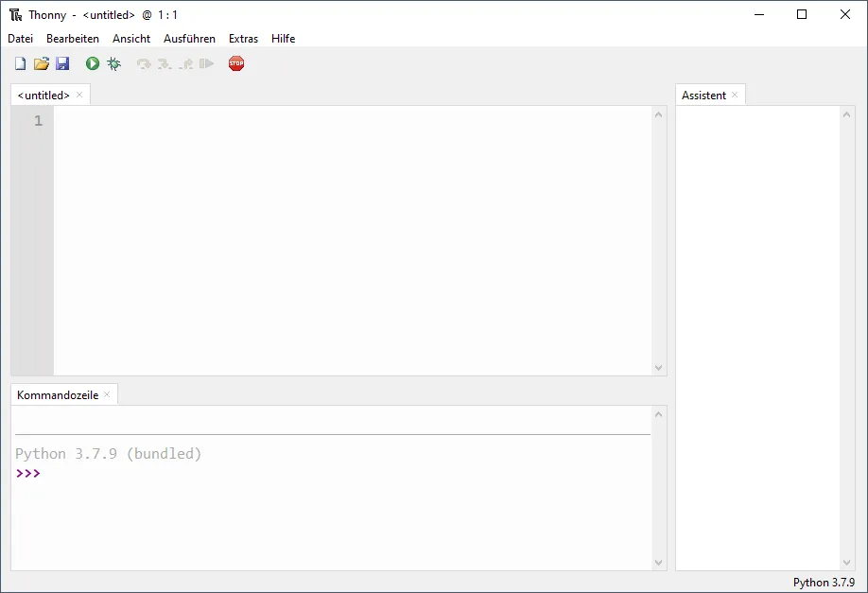Click the grayed-out Resume icon
The height and width of the screenshot is (593, 868).
click(x=206, y=63)
